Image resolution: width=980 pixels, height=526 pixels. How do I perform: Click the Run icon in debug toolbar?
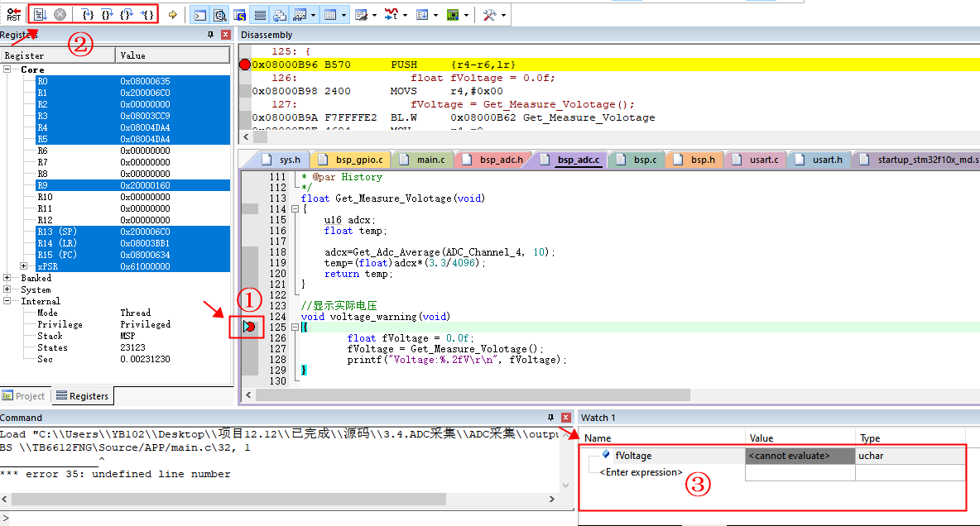tap(41, 14)
